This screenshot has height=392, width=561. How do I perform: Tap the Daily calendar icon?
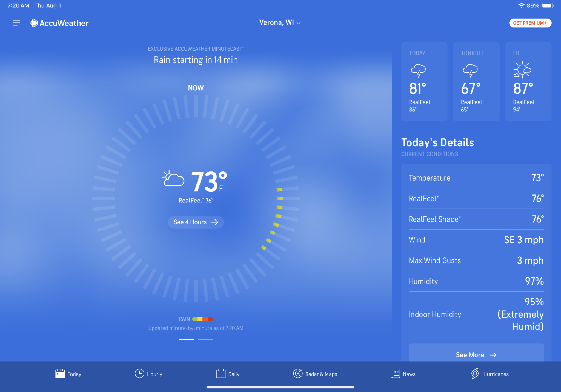click(x=221, y=374)
